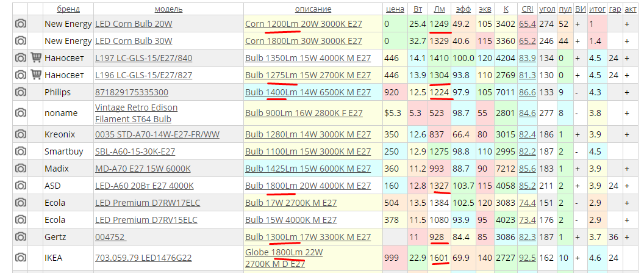644x273 pixels.
Task: Open Kreonix 0035 STD-A70-14W-E27-FR/WW link
Action: tap(157, 134)
